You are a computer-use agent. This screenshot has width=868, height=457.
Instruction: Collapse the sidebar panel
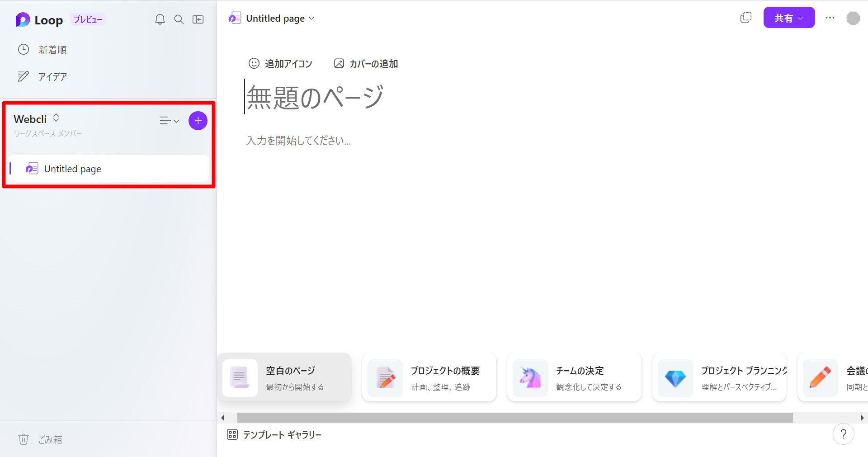(x=198, y=19)
